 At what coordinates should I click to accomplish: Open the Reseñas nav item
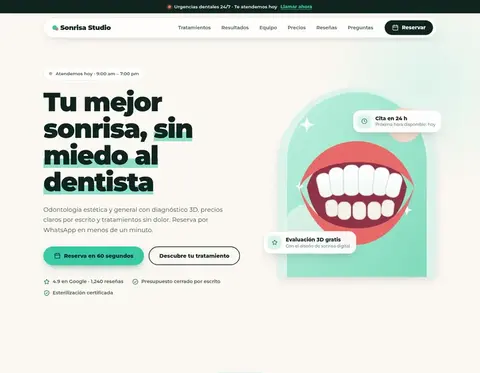coord(327,28)
